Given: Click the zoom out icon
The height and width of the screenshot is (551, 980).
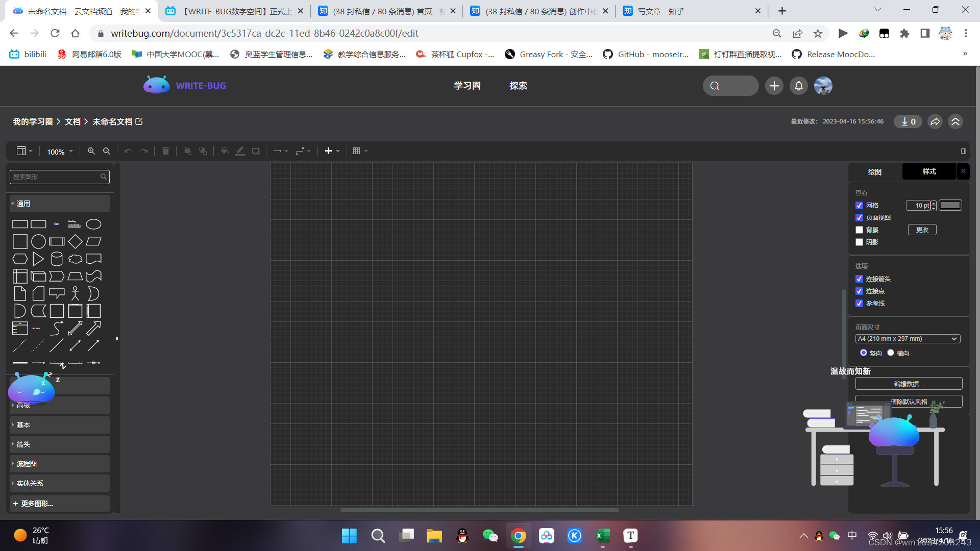Looking at the screenshot, I should pos(107,150).
